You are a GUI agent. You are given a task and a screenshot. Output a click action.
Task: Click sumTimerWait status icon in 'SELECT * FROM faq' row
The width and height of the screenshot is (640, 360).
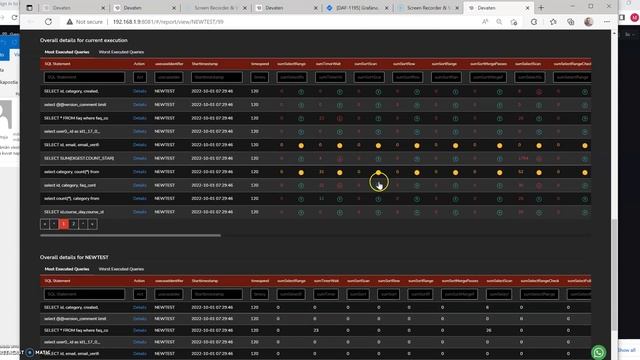(x=340, y=119)
